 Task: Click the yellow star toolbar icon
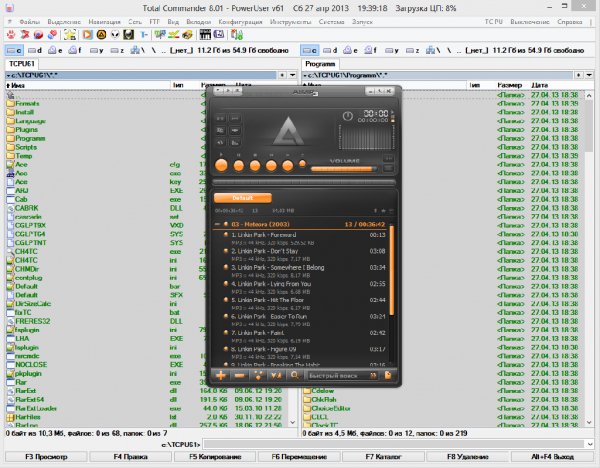[70, 35]
